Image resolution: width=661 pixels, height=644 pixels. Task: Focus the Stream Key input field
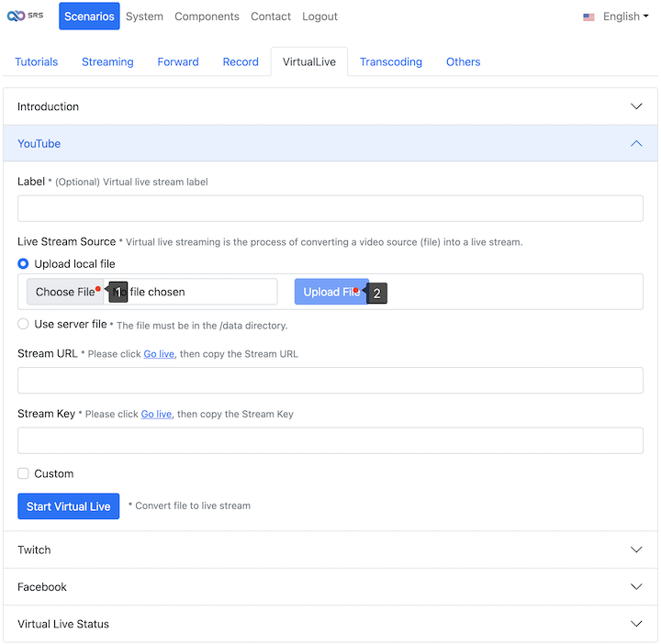pyautogui.click(x=330, y=440)
